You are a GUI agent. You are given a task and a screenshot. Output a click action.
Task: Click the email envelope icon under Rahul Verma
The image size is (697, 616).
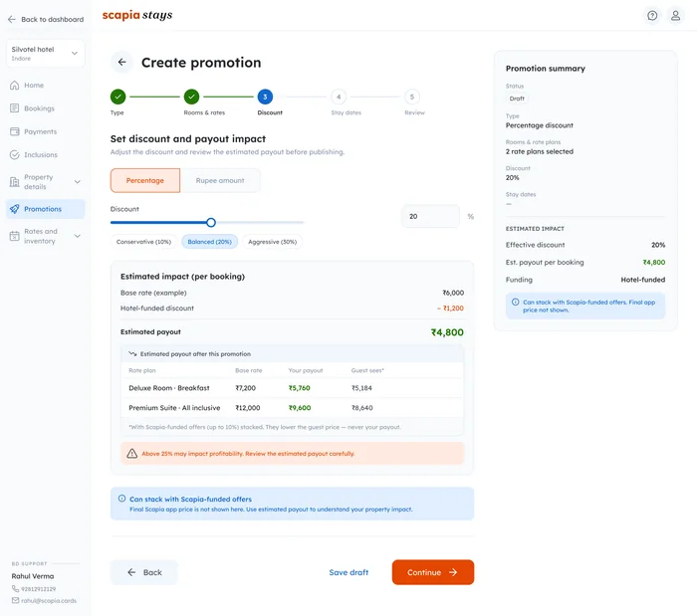16,600
